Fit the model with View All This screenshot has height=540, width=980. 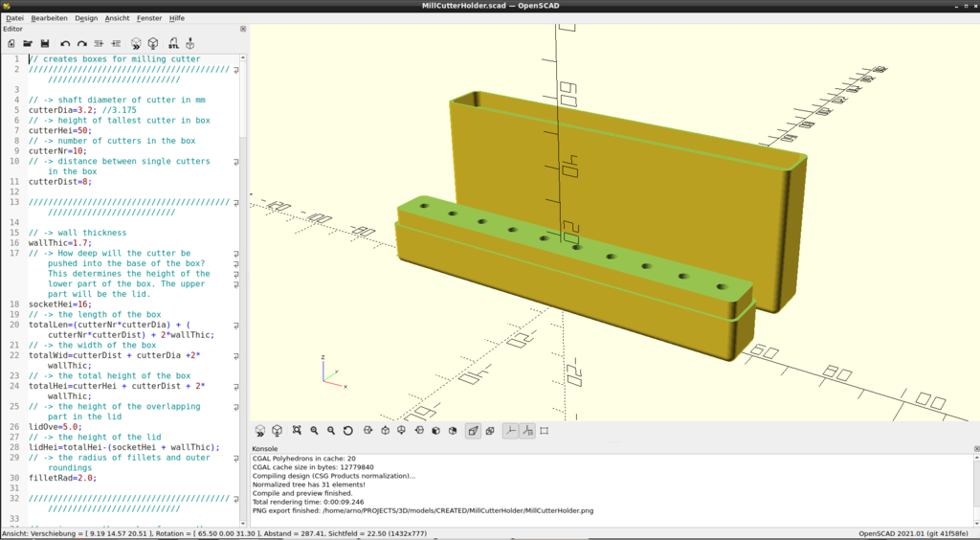(297, 431)
